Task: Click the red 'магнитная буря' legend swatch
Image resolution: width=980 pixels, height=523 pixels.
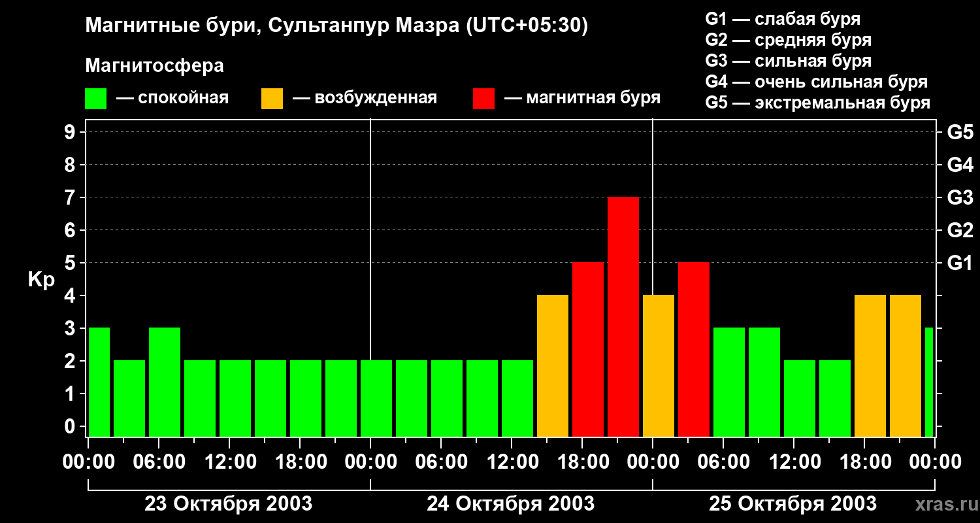Action: (x=483, y=98)
